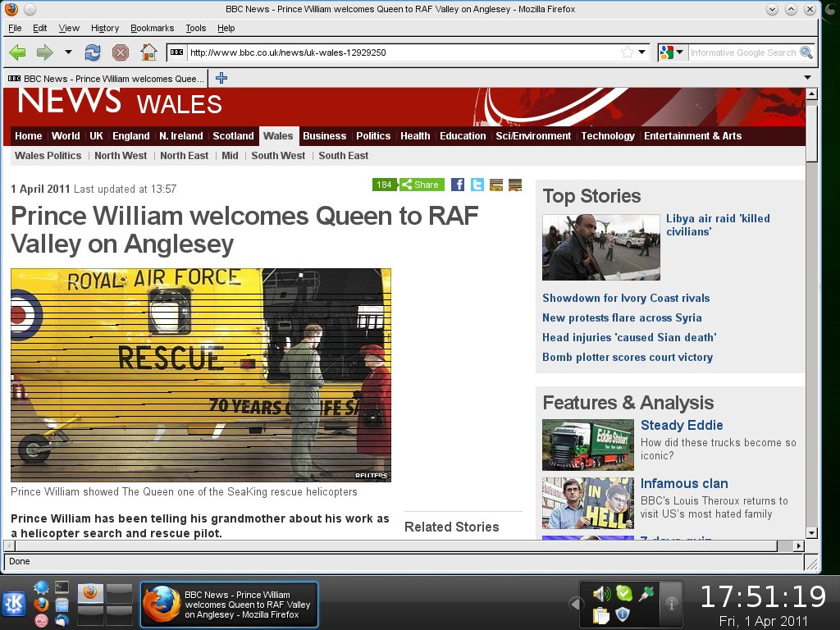Share the article on Twitter
Viewport: 840px width, 630px height.
coord(477,185)
